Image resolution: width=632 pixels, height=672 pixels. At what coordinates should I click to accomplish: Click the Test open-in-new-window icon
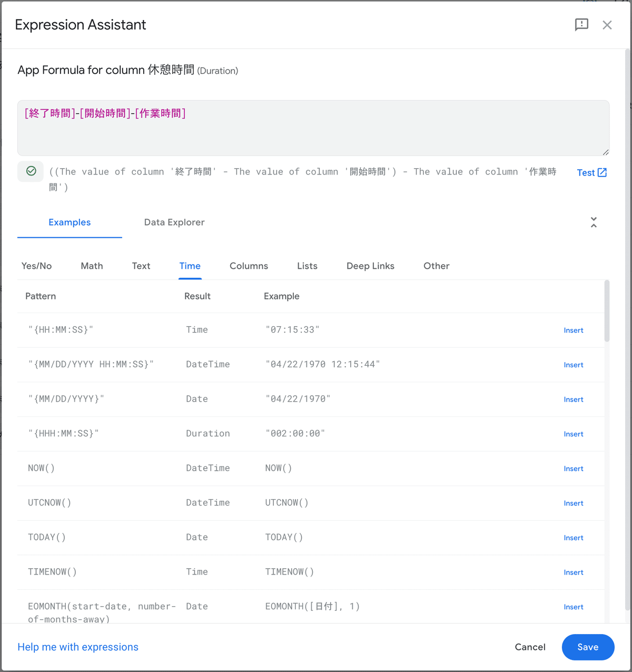602,173
